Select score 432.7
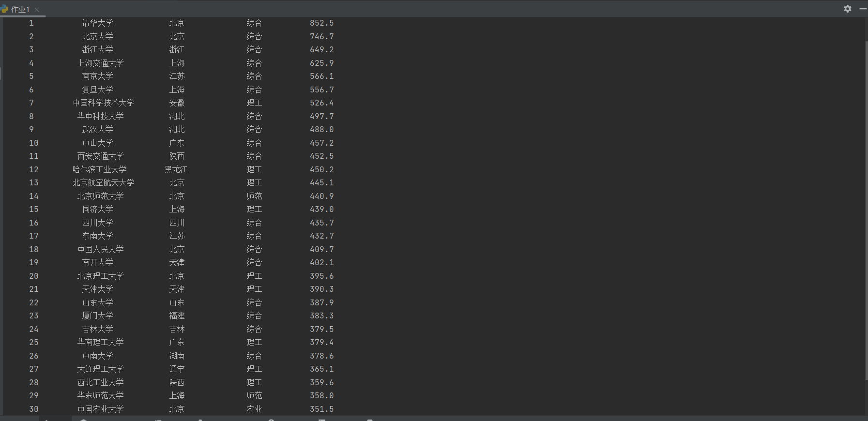Viewport: 868px width, 421px height. 322,236
